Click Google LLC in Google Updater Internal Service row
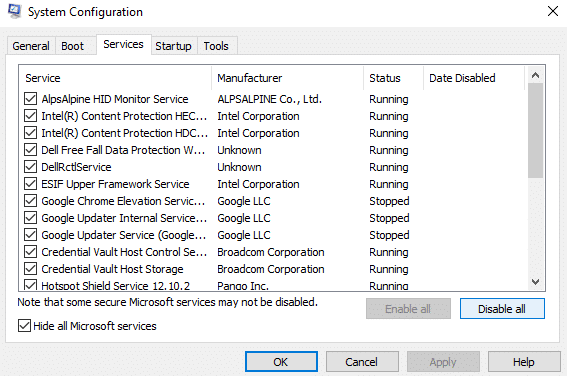This screenshot has width=567, height=376. pyautogui.click(x=244, y=218)
